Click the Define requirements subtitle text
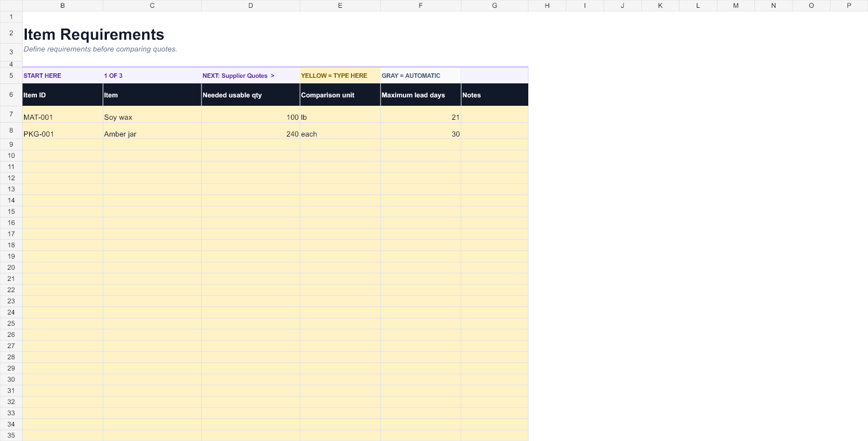This screenshot has width=868, height=441. [100, 49]
